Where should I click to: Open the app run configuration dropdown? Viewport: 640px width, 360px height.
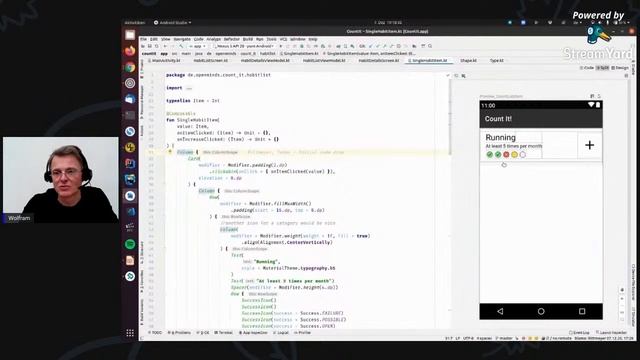pyautogui.click(x=197, y=46)
